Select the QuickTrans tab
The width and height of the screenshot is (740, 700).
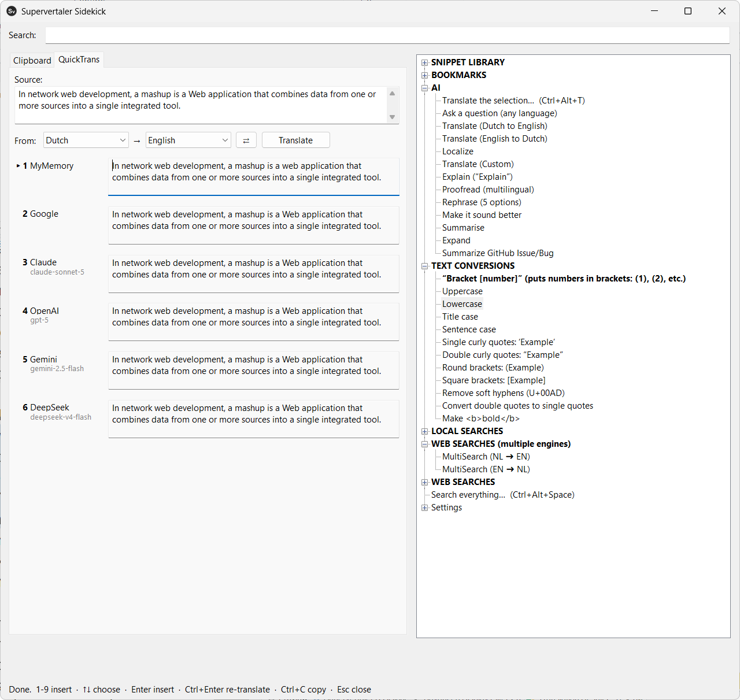[x=79, y=60]
